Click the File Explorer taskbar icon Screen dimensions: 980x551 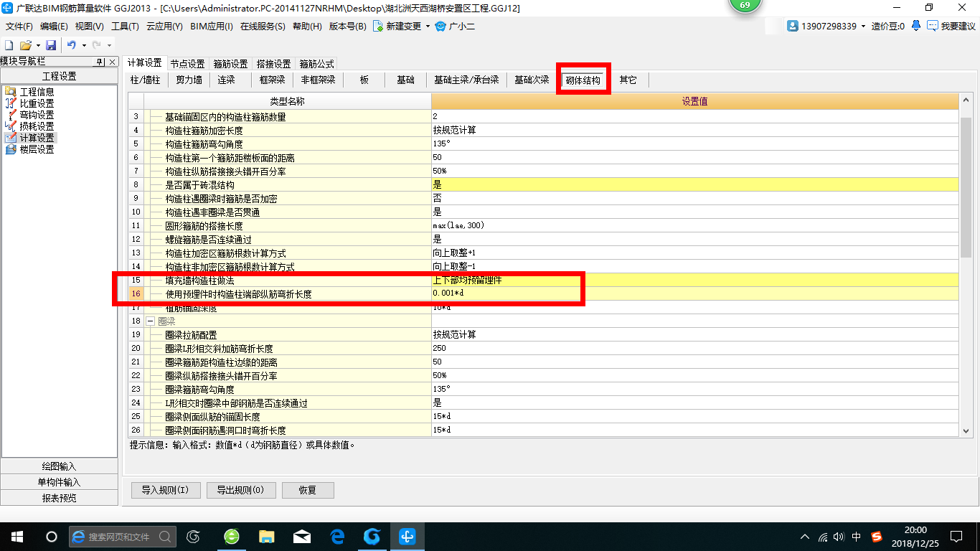tap(267, 536)
